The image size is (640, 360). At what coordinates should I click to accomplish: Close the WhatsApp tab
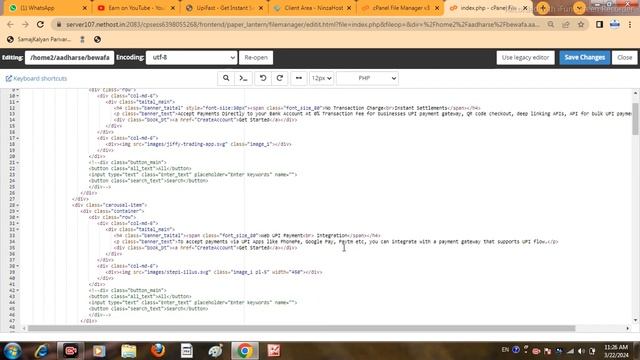pos(84,8)
